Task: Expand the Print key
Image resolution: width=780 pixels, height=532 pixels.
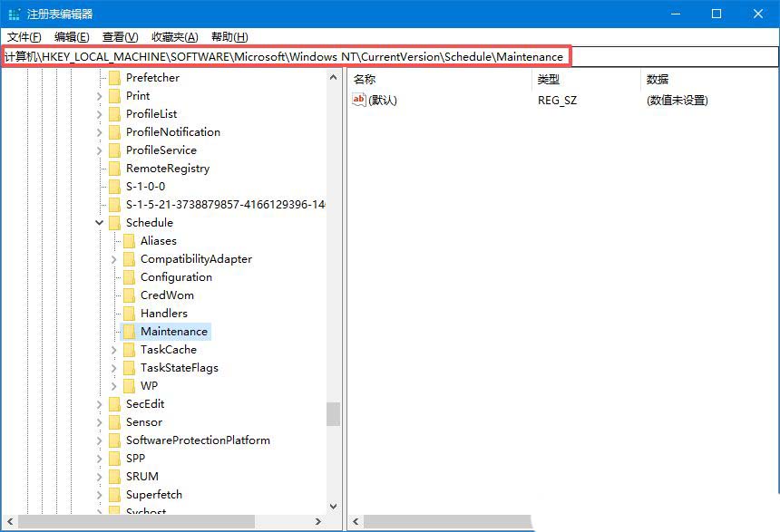Action: coord(100,96)
